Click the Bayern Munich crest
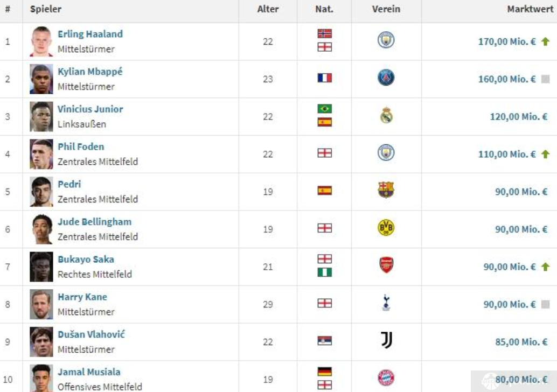The image size is (557, 392). click(386, 378)
